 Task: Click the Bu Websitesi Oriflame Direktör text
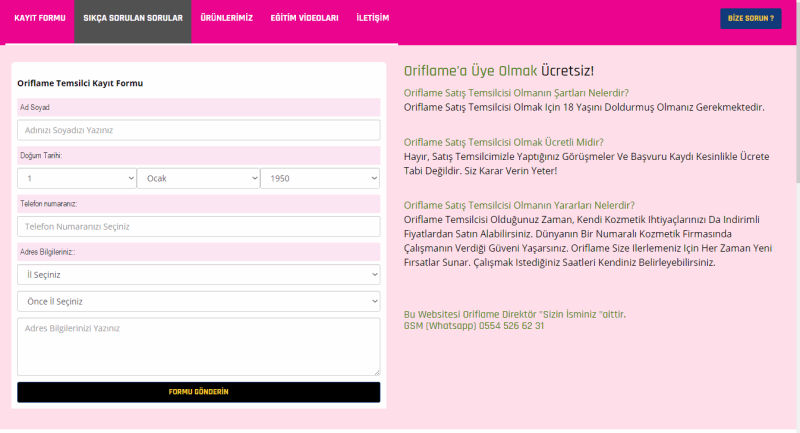[514, 314]
